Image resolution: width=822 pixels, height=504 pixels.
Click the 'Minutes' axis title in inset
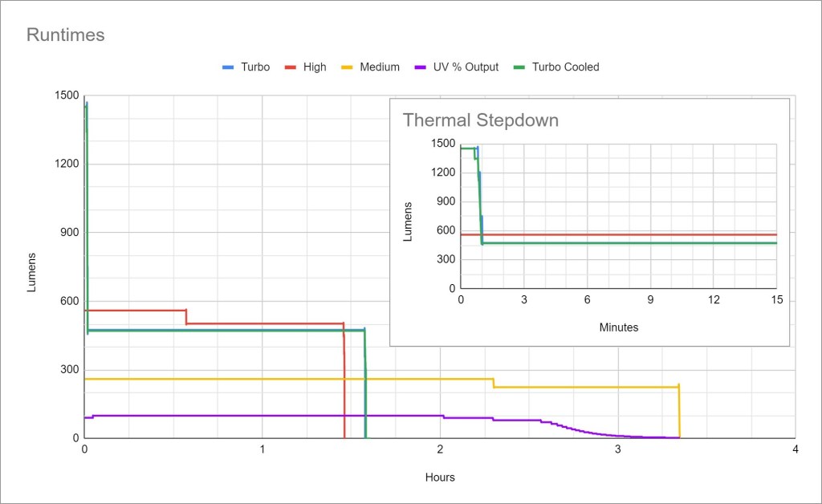(x=618, y=327)
